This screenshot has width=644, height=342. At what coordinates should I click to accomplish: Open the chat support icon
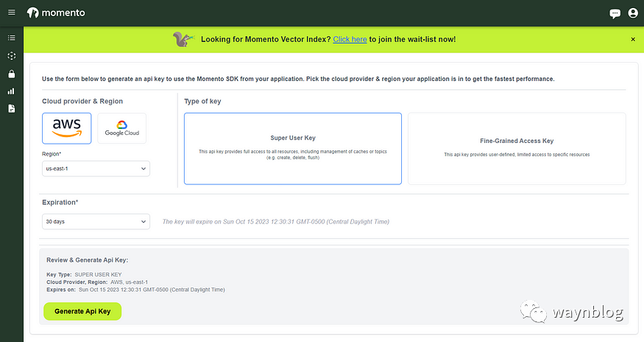coord(615,13)
